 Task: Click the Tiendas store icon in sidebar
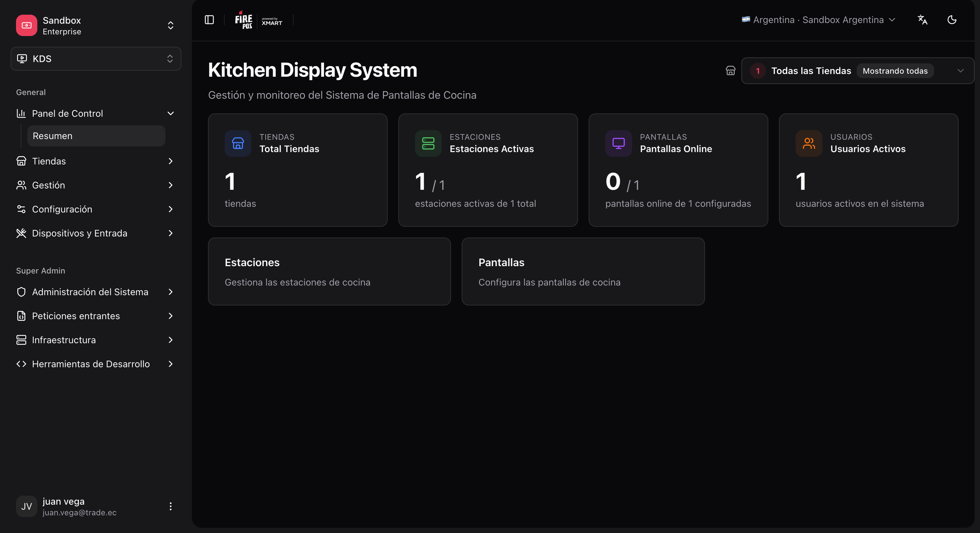coord(21,161)
